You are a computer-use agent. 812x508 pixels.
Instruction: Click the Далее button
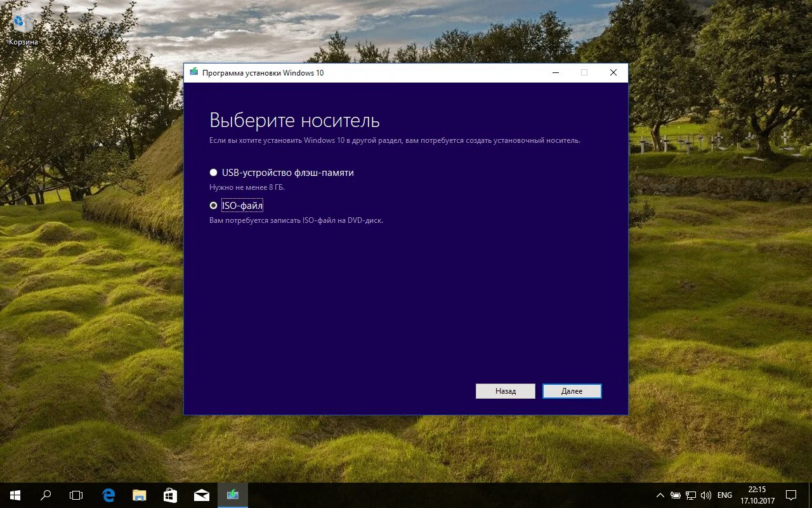[572, 391]
